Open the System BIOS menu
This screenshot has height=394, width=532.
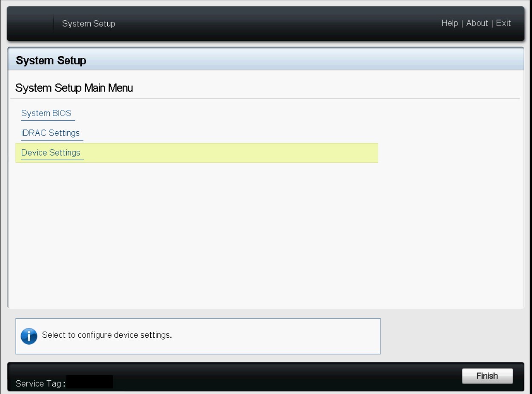[x=46, y=113]
